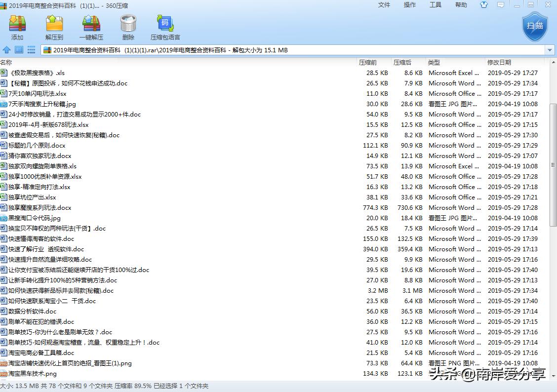The image size is (557, 392).
Task: Select icon of 2019年-4月-新版678玩法.xlsx
Action: (x=3, y=124)
